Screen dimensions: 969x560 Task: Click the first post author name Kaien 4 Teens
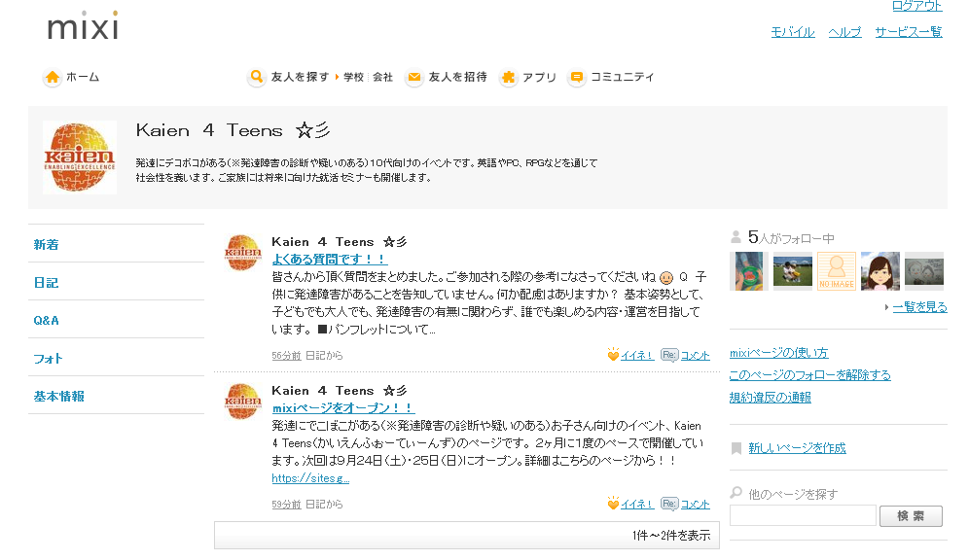click(x=340, y=242)
